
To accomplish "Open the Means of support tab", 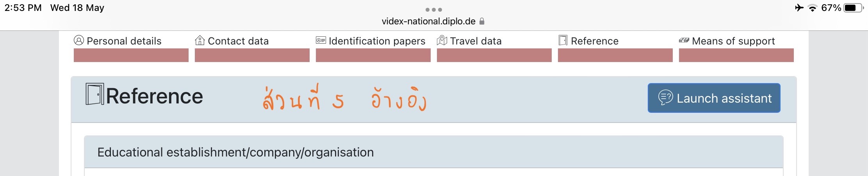I will (733, 41).
